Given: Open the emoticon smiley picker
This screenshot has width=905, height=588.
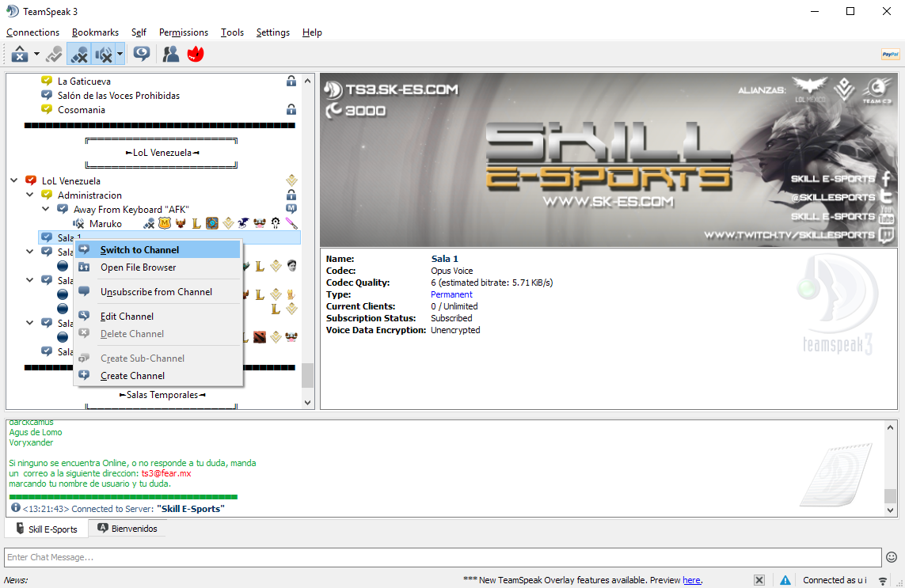Looking at the screenshot, I should coord(892,557).
